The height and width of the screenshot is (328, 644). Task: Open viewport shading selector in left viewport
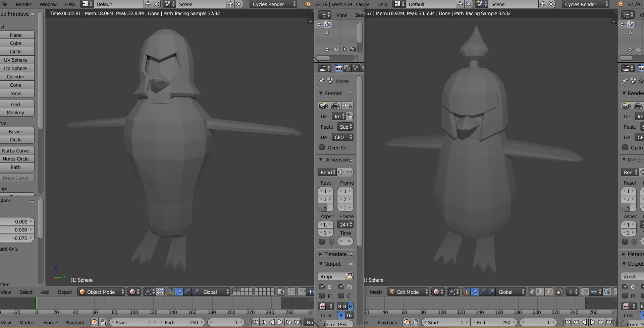[x=134, y=292]
